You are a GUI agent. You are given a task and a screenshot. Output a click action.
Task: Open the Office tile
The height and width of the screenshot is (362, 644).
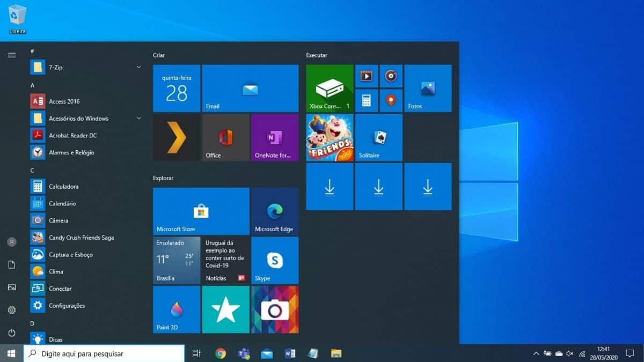pos(225,137)
